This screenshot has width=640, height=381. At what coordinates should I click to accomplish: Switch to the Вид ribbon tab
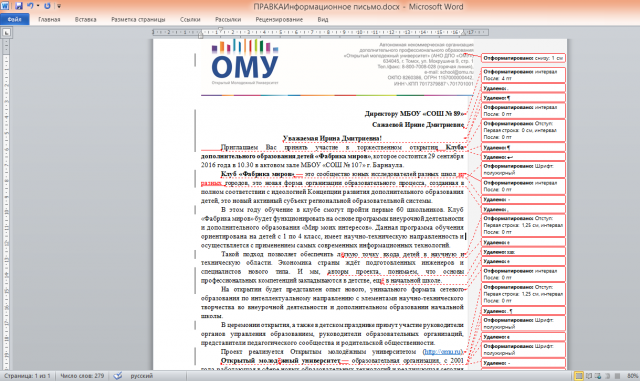[322, 19]
